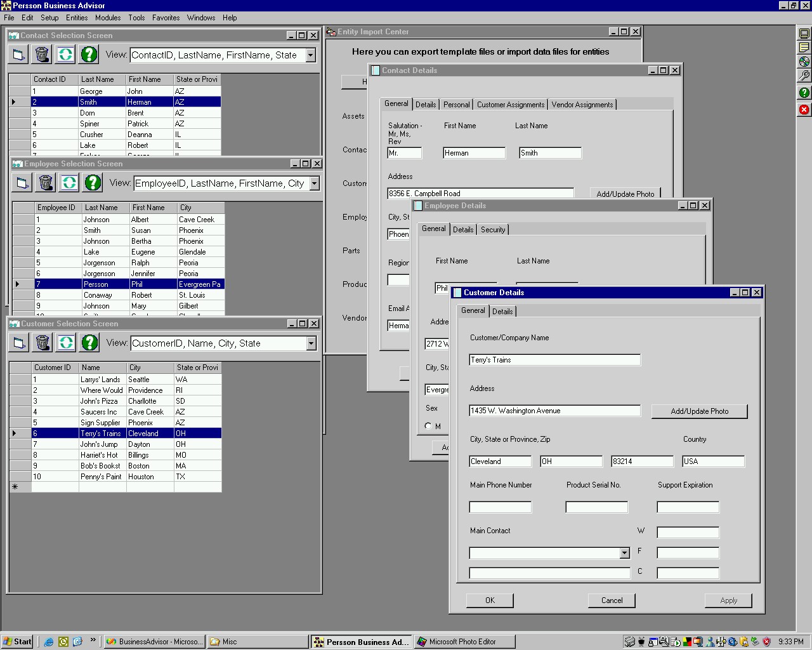Click the CD disc icon in right sidebar
The width and height of the screenshot is (812, 650).
[x=804, y=62]
